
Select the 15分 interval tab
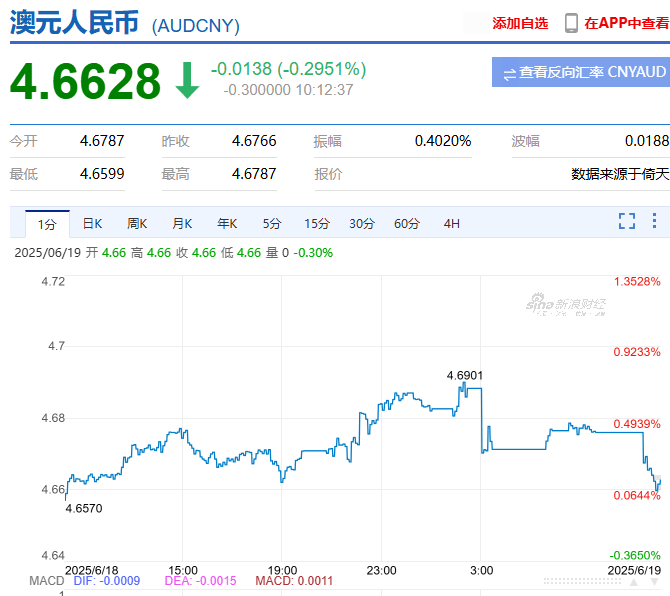(317, 223)
